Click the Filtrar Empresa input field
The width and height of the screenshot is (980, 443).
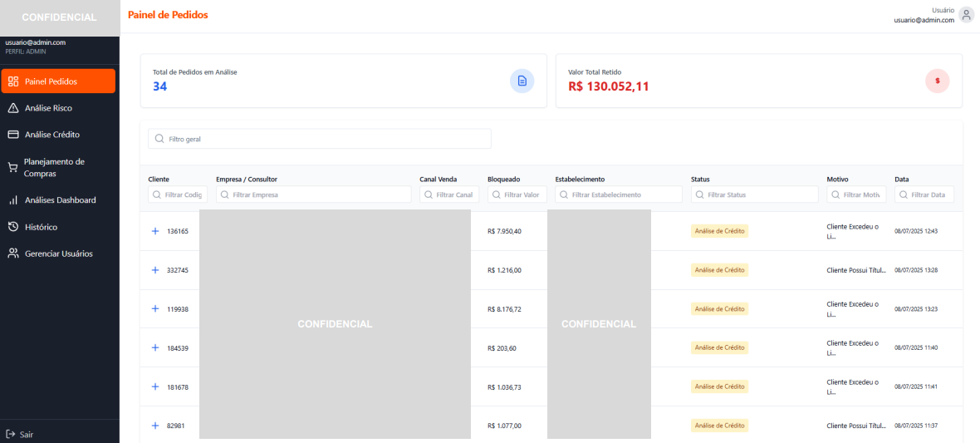tap(314, 194)
